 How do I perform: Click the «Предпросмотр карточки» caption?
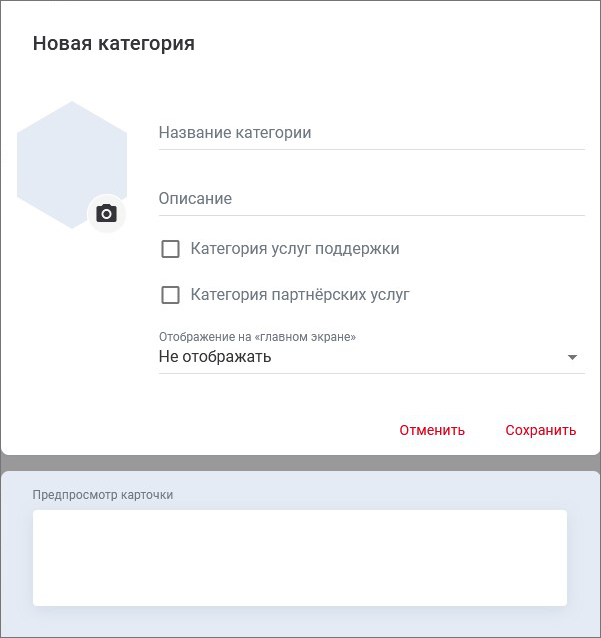click(103, 494)
